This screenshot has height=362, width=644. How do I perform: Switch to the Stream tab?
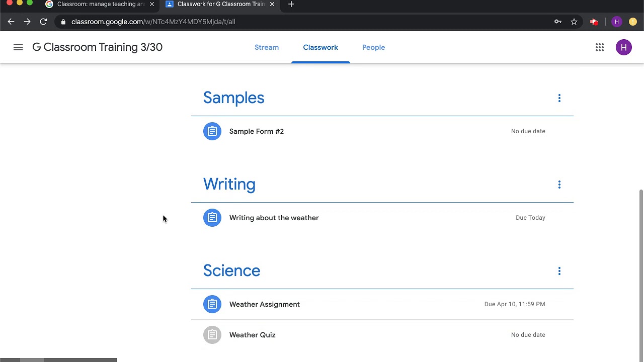267,47
